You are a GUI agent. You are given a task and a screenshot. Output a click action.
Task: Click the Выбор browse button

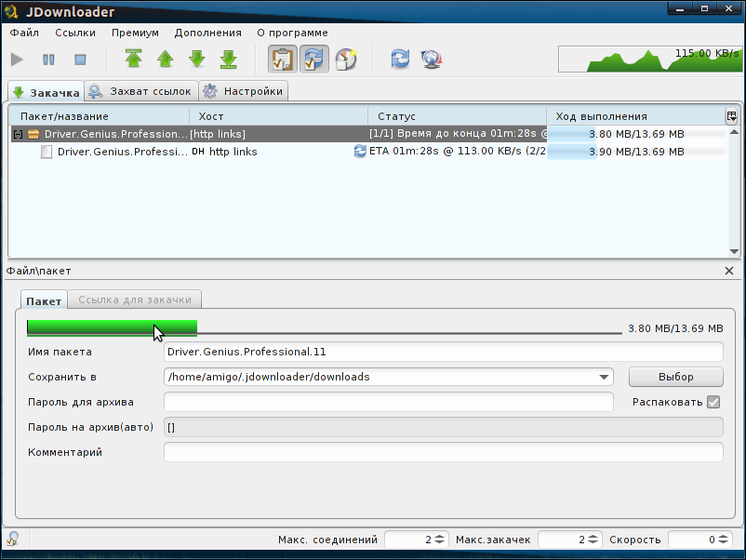coord(676,377)
